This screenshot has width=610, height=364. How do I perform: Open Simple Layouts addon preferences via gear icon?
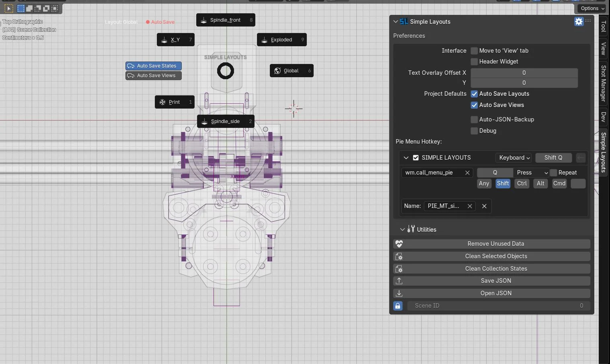(579, 22)
